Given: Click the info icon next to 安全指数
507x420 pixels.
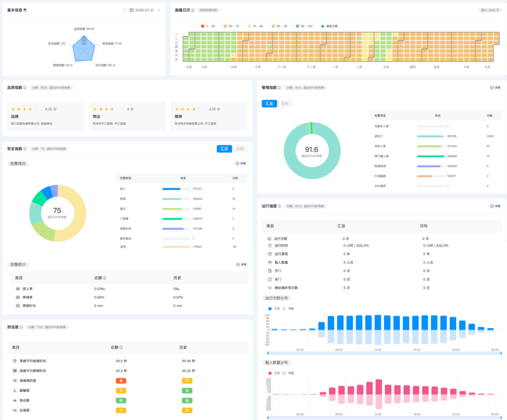Looking at the screenshot, I should pos(25,149).
